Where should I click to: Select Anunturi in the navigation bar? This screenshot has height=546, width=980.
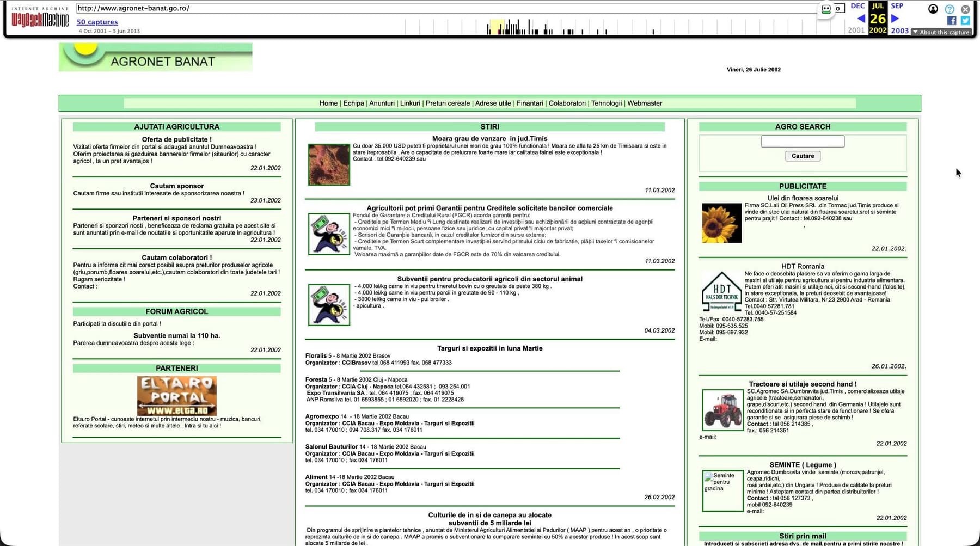382,103
